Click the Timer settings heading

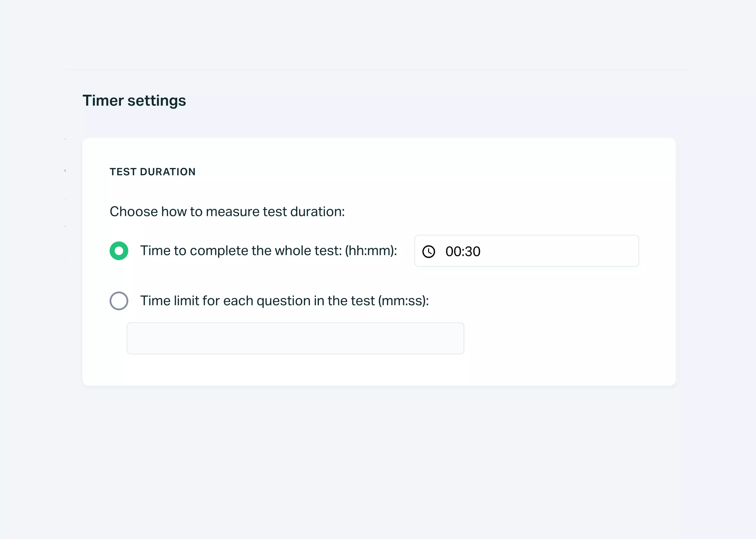coord(134,101)
